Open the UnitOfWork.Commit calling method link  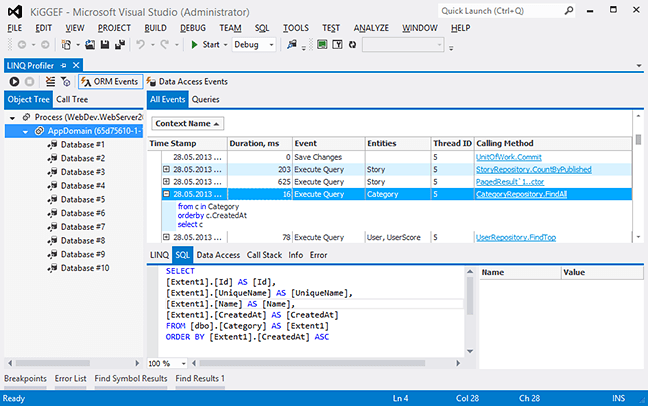509,157
